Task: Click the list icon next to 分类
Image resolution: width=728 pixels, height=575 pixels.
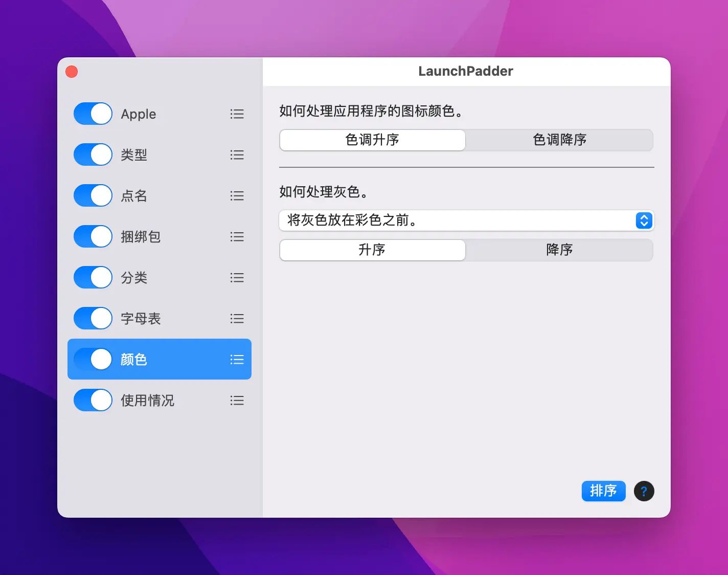Action: 237,278
